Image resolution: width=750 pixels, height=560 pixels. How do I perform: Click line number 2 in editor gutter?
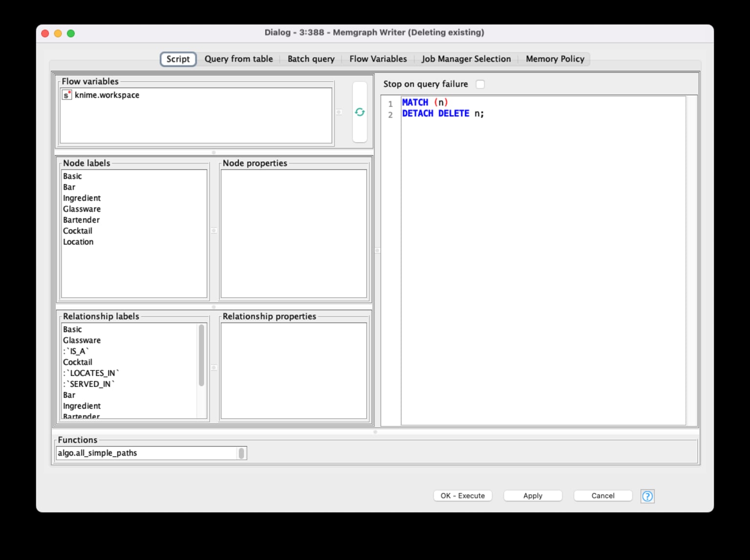[390, 115]
